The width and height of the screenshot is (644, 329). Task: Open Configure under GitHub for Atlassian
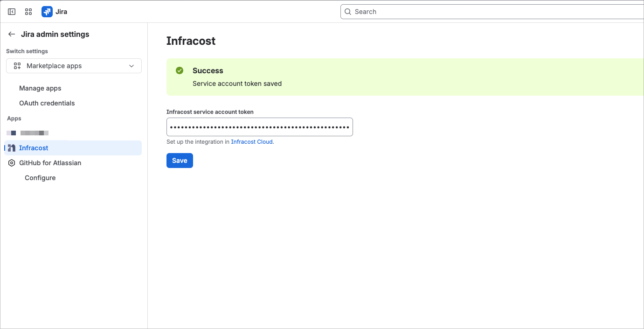(40, 178)
